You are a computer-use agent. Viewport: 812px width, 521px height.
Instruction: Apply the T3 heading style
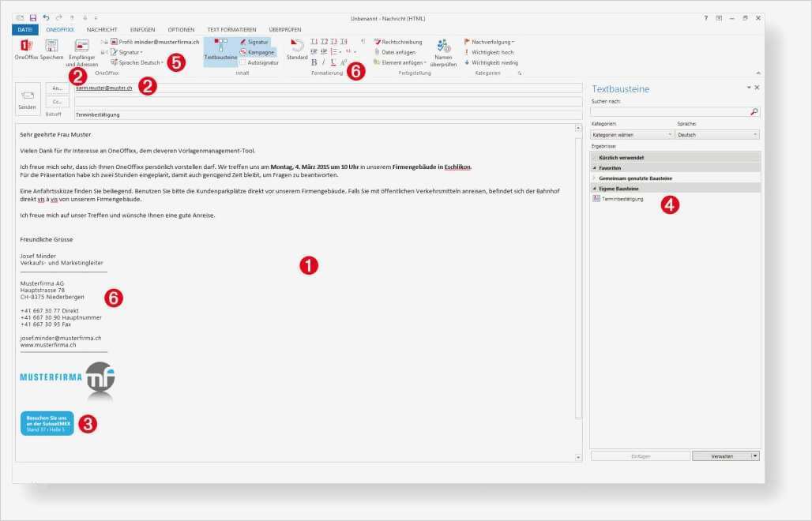334,41
